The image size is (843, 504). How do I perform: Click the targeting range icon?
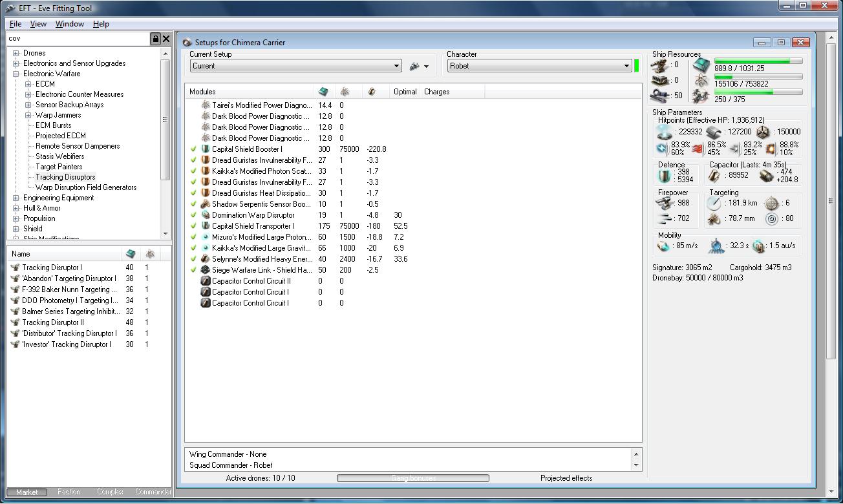click(x=714, y=203)
